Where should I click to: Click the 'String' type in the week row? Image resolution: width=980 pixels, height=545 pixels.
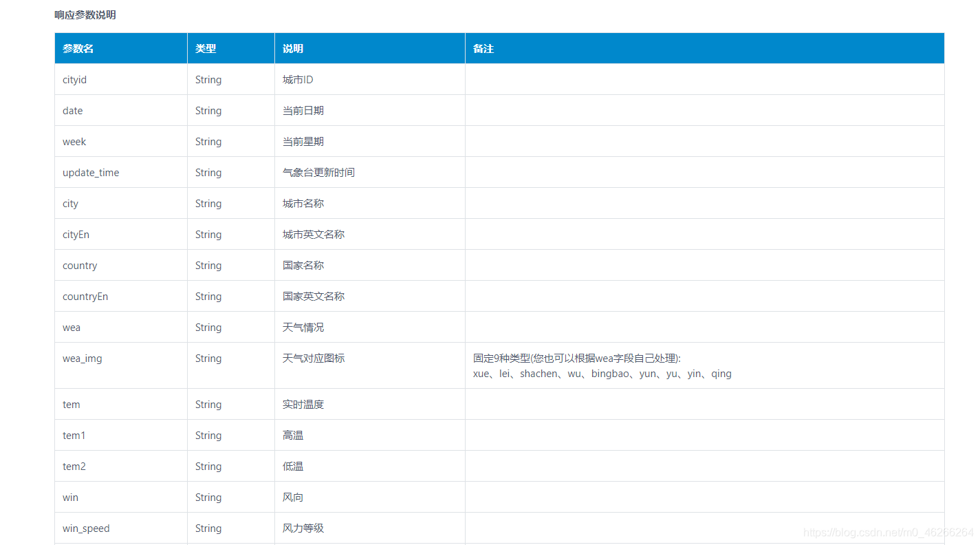pos(208,142)
